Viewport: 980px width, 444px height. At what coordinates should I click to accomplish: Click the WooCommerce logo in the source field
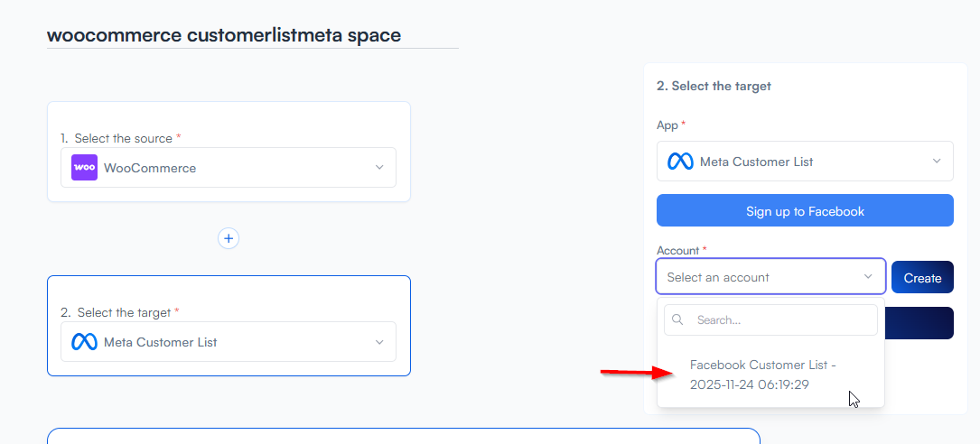[85, 168]
